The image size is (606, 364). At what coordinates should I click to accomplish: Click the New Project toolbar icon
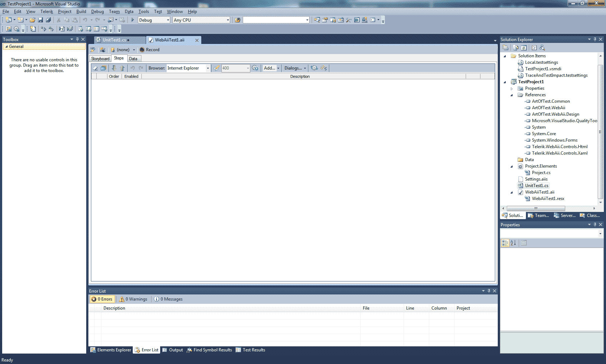tap(9, 20)
